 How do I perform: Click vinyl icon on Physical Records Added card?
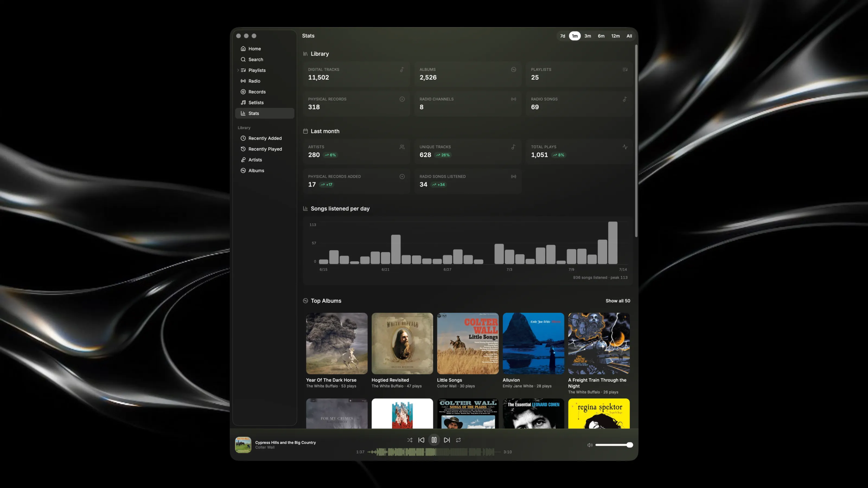point(402,177)
